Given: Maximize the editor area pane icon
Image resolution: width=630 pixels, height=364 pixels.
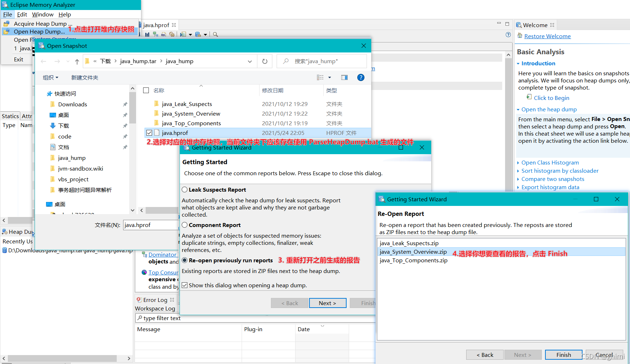Looking at the screenshot, I should [x=507, y=24].
